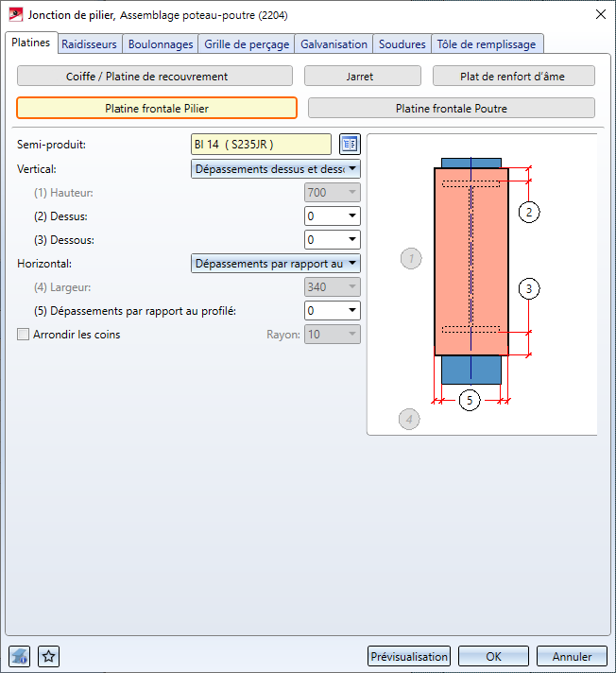Switch to the Tôle de remplissage tab
Screen dimensions: 616x673
point(487,44)
